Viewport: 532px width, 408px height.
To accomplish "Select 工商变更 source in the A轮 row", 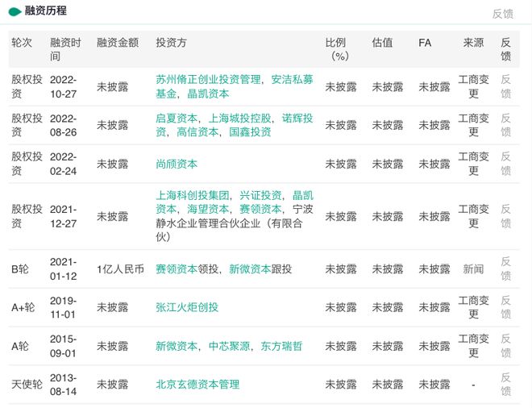I will coord(473,346).
